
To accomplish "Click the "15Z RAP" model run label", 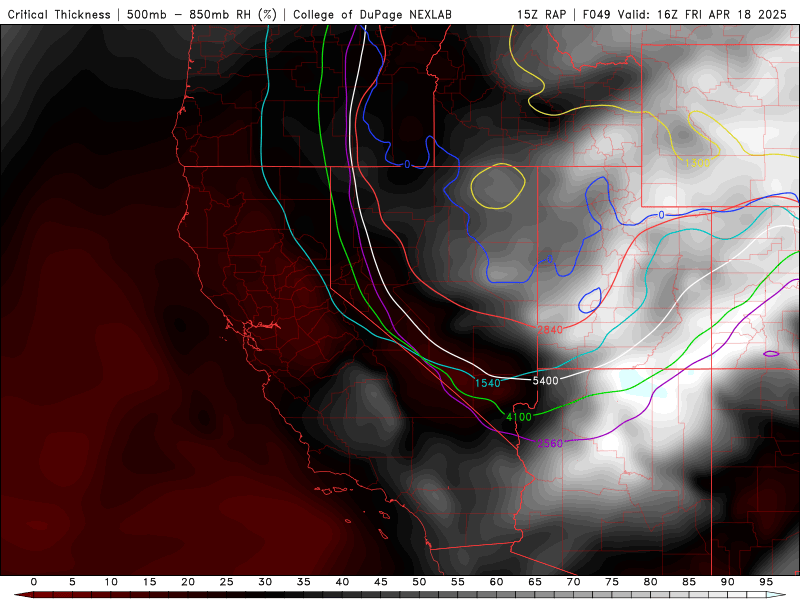I will (541, 14).
